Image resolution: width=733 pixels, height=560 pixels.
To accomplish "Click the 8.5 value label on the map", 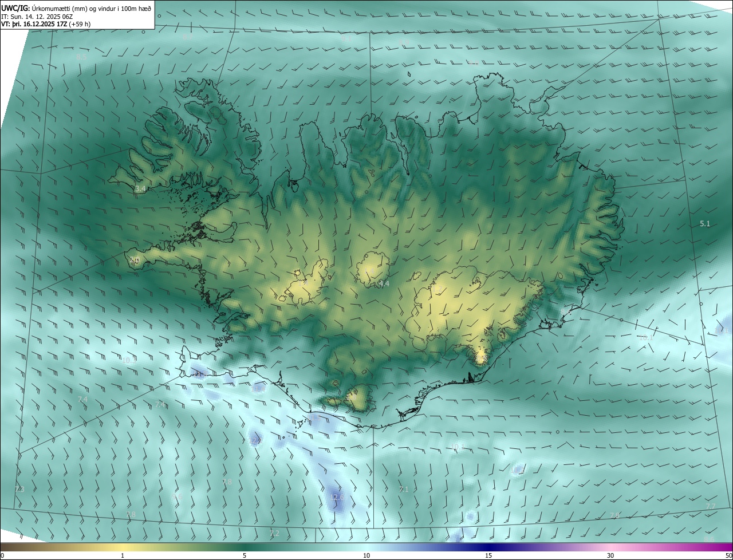I will coord(81,57).
